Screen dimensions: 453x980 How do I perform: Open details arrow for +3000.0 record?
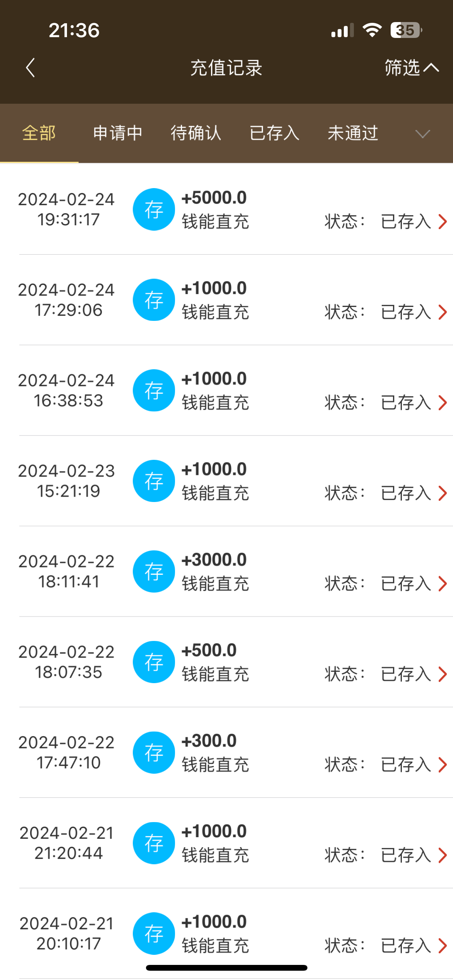(443, 584)
